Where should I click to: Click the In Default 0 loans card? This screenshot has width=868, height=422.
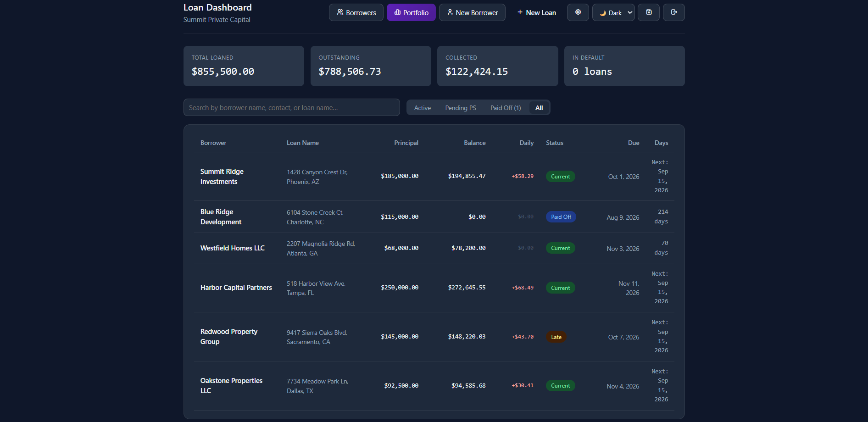coord(624,66)
